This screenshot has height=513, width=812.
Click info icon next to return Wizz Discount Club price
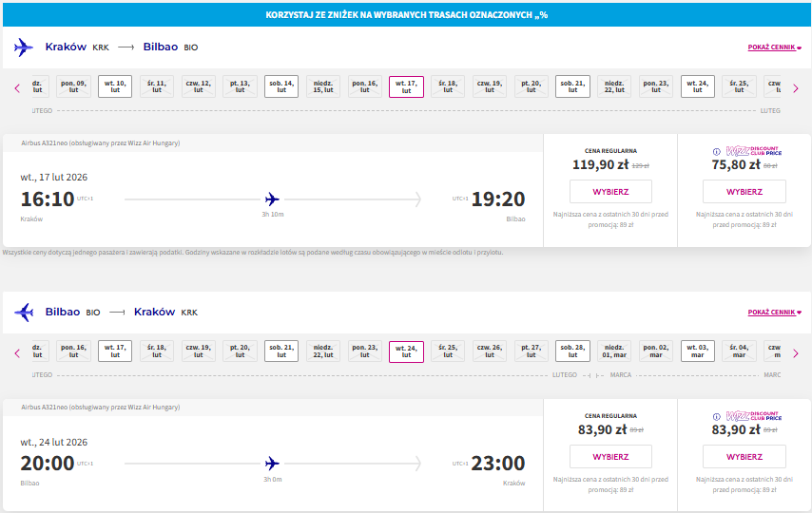pyautogui.click(x=717, y=417)
